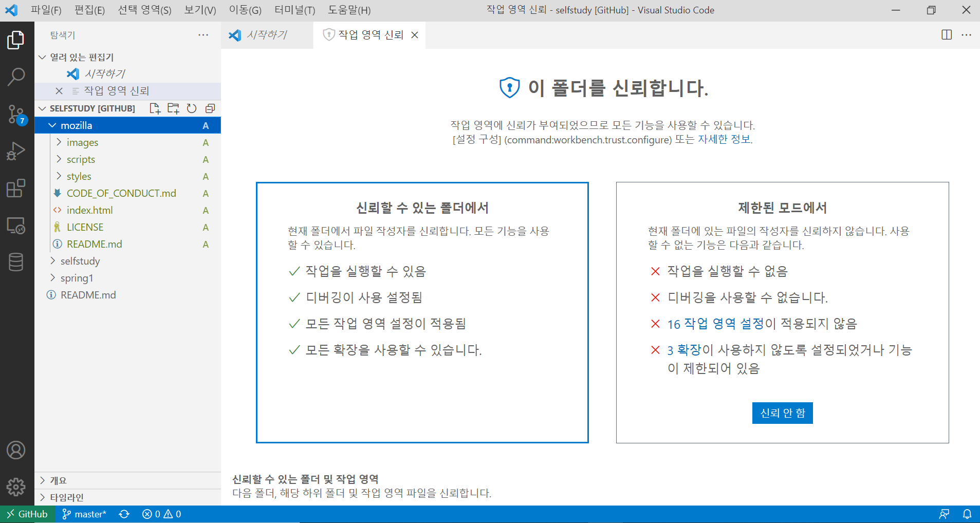Image resolution: width=980 pixels, height=523 pixels.
Task: Split the editor to the right
Action: pos(947,35)
